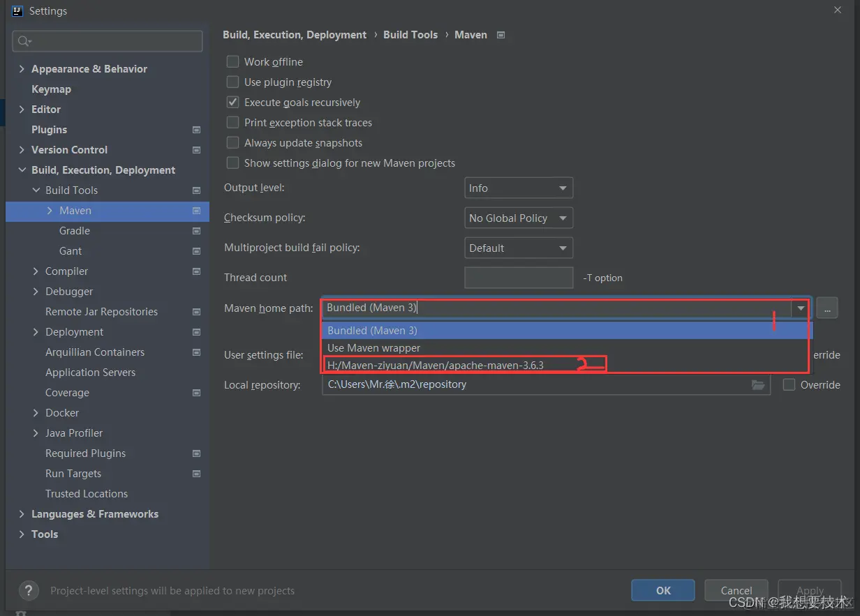
Task: Select H:/Maven-ziyuan/Maven/apache-maven-3.6.3 path option
Action: click(568, 365)
